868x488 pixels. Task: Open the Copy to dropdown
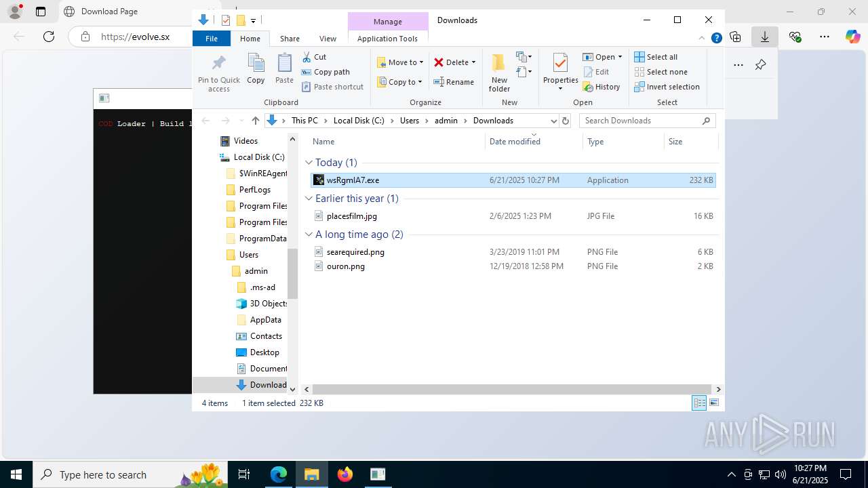tap(399, 82)
